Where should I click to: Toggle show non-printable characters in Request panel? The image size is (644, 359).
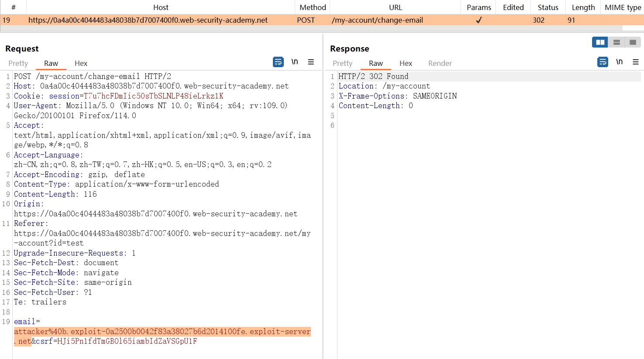[295, 62]
